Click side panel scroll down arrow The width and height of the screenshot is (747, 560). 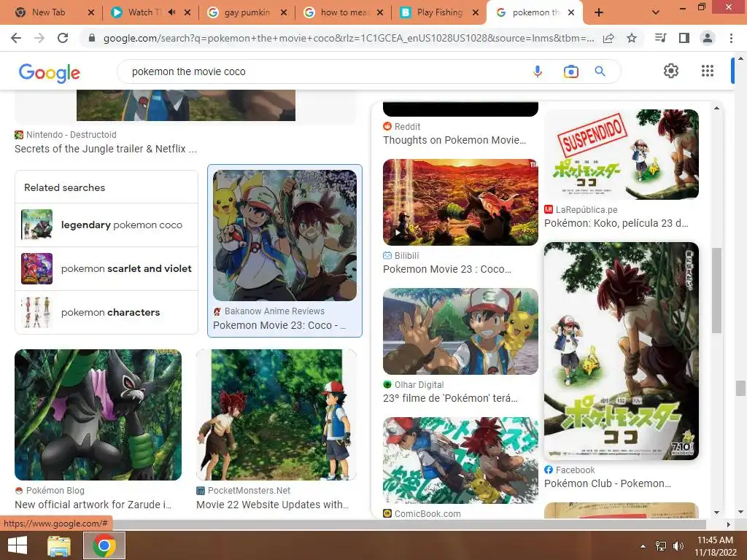(x=716, y=513)
